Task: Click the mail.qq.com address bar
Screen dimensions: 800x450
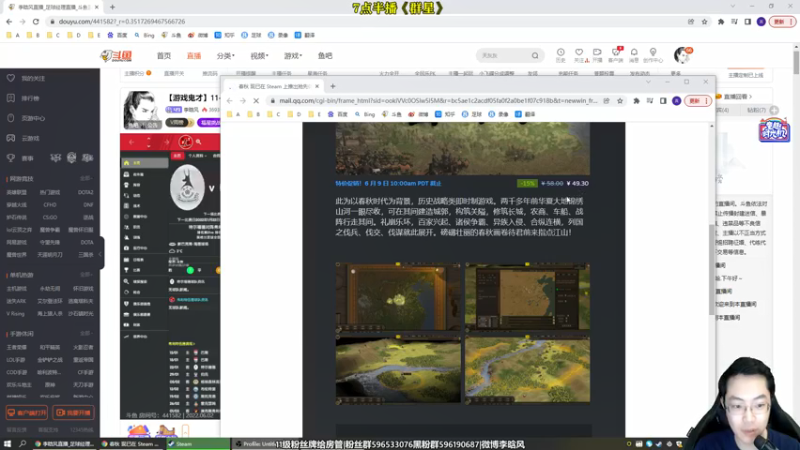Action: coord(438,101)
